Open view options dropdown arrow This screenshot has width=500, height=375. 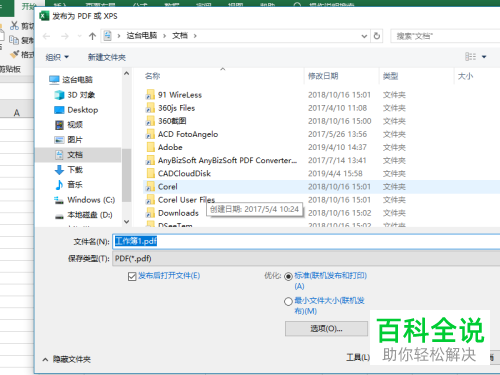pos(484,57)
